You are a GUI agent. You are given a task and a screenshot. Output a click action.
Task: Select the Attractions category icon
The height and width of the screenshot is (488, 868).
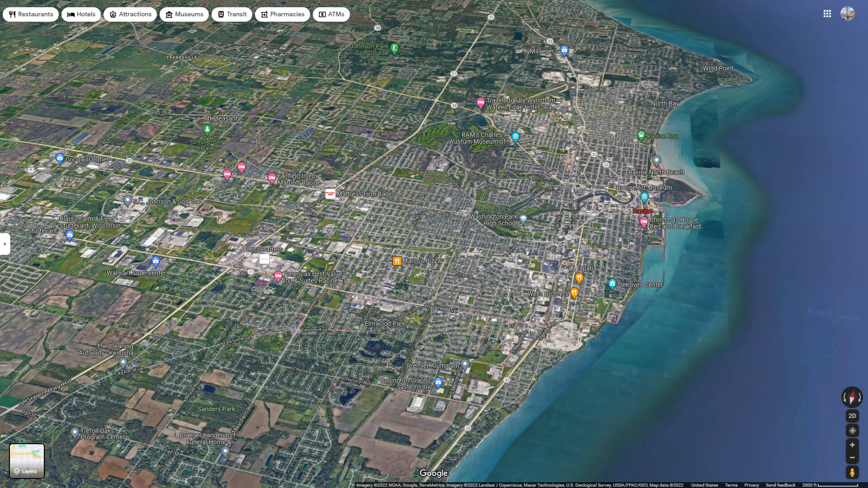pos(112,14)
